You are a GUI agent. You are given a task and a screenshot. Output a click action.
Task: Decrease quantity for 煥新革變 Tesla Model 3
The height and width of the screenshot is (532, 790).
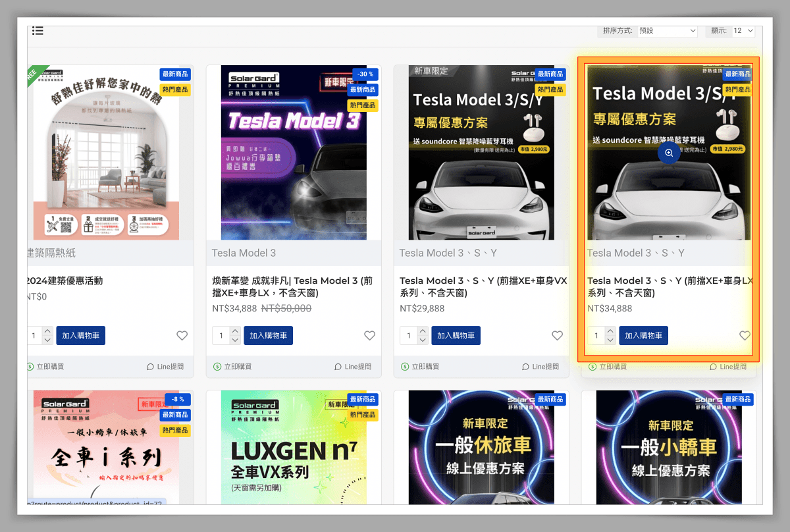tap(235, 340)
